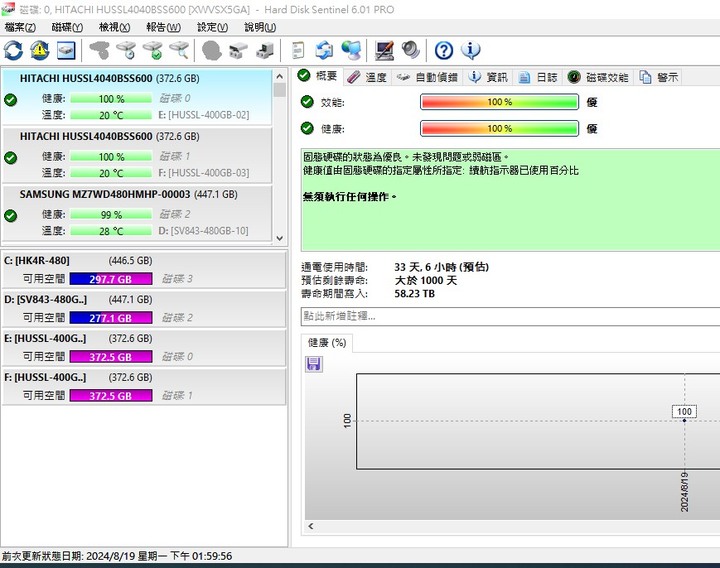Click the speaker sound toolbar icon
The height and width of the screenshot is (568, 720).
click(411, 50)
